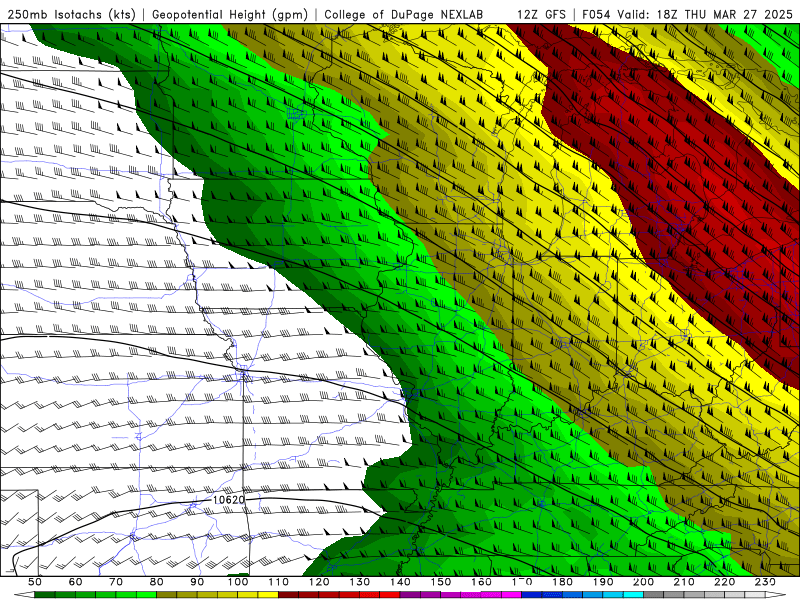Select the "100" legend value

tap(238, 582)
